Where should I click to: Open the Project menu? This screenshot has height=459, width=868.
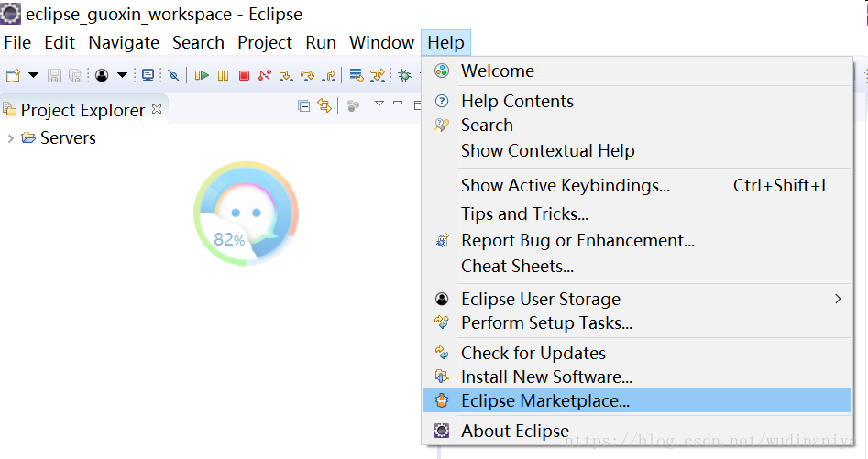[265, 42]
